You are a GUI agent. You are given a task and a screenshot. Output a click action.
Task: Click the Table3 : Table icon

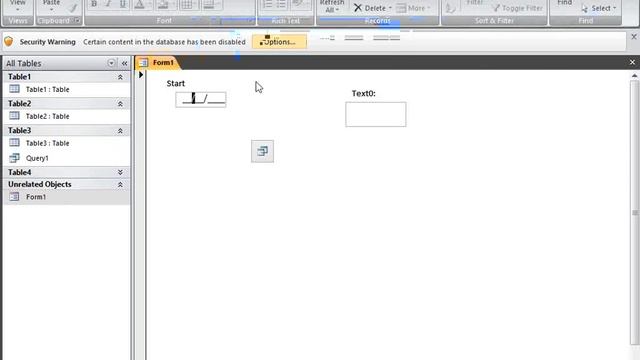(14, 142)
